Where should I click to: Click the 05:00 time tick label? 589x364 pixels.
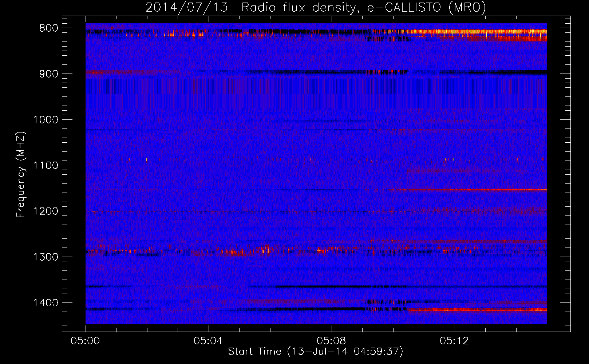click(x=86, y=341)
